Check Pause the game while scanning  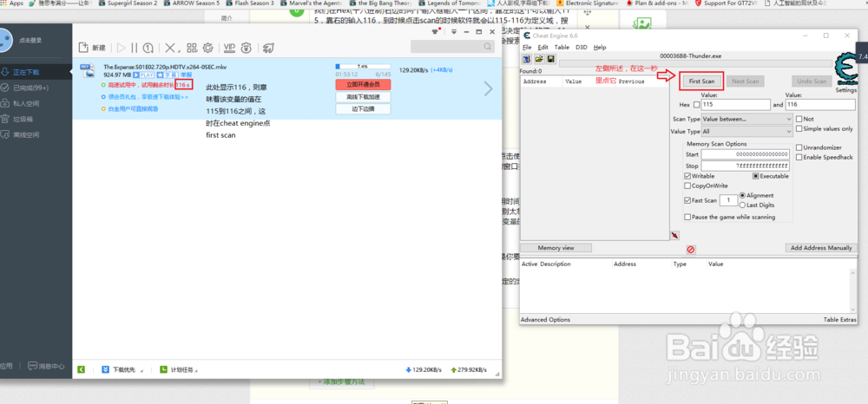pos(688,218)
